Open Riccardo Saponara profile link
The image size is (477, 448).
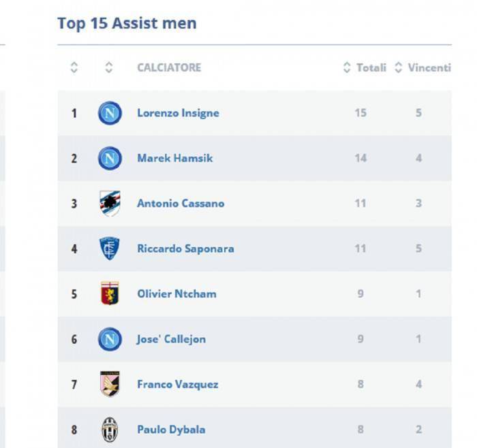185,249
